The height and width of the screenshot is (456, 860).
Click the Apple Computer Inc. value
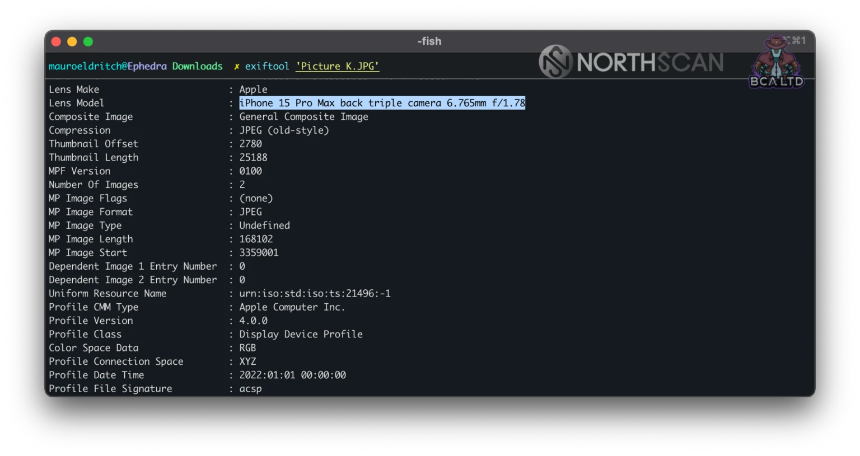pyautogui.click(x=292, y=307)
